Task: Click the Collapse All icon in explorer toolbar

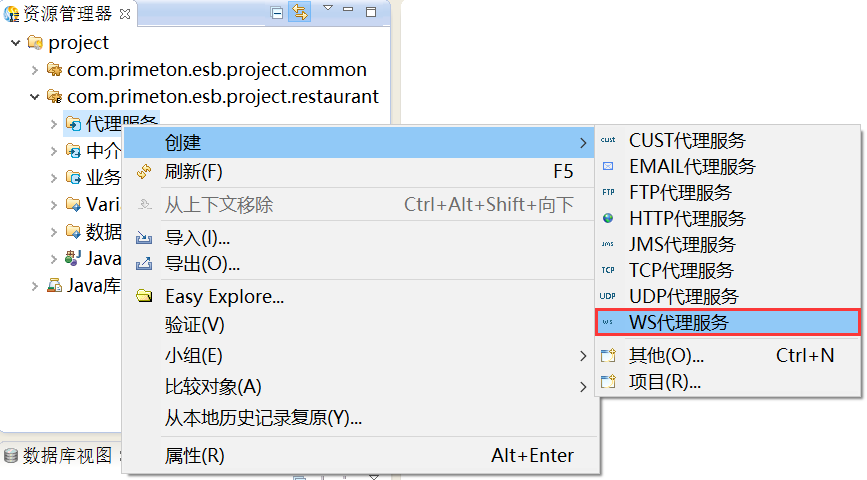Action: [276, 12]
